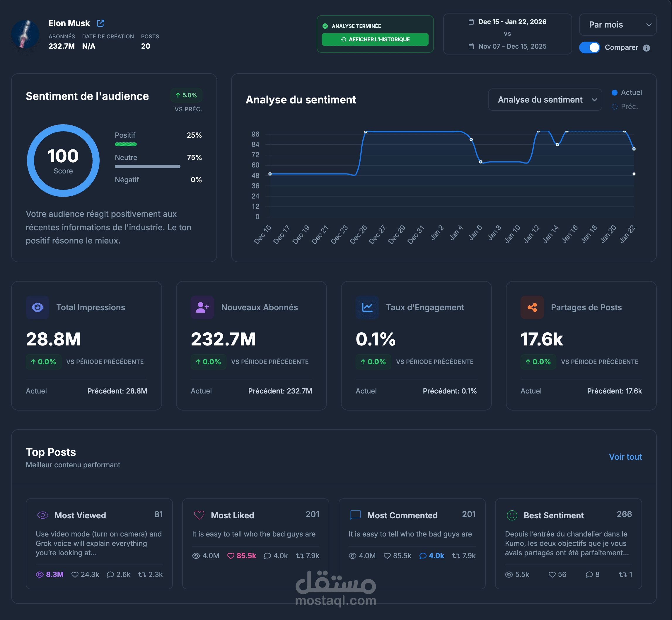The image size is (672, 620).
Task: Click the Jan 14 dip data point on the chart
Action: (557, 145)
